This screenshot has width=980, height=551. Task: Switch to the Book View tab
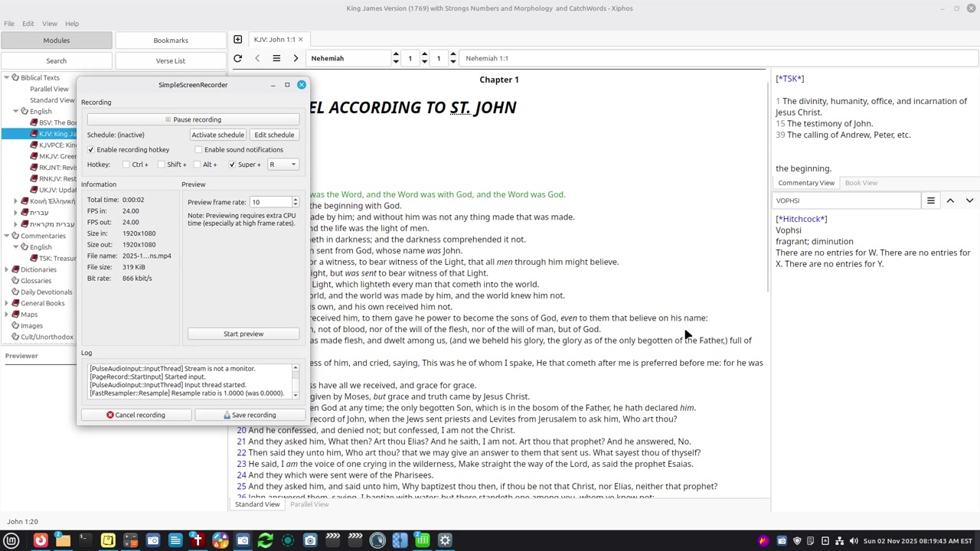coord(861,183)
